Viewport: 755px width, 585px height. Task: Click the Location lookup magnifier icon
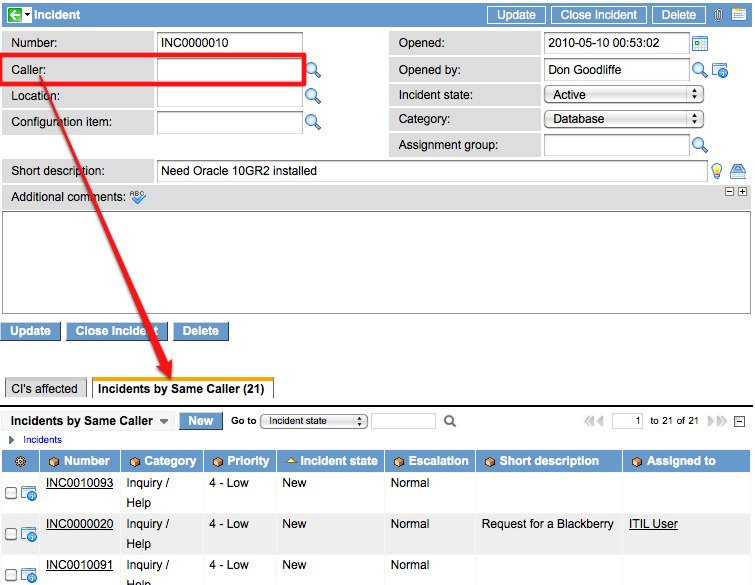click(x=313, y=96)
